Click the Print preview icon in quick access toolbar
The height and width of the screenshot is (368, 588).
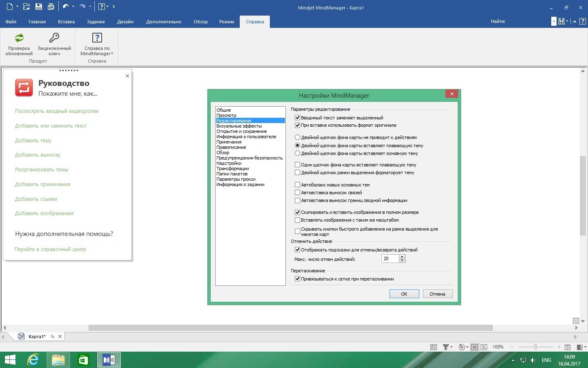coord(51,7)
